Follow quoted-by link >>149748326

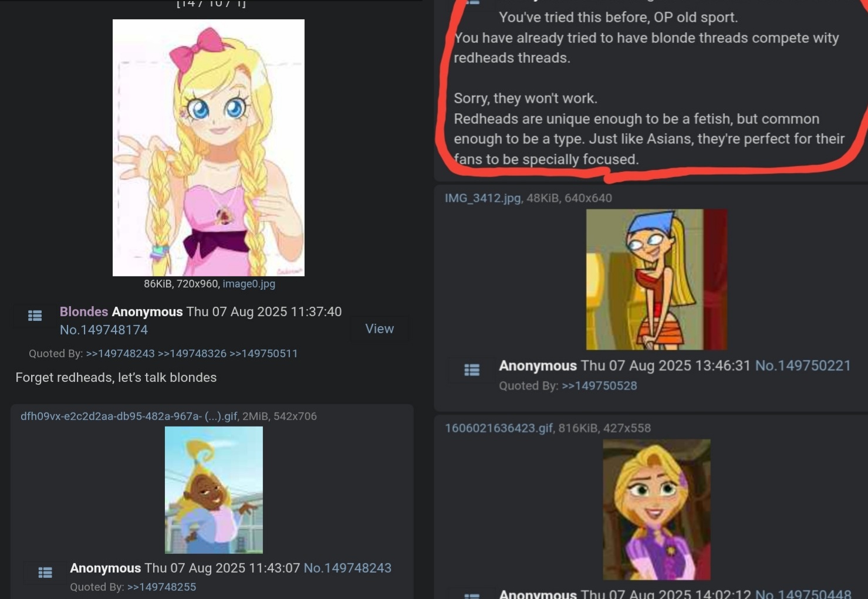click(192, 354)
